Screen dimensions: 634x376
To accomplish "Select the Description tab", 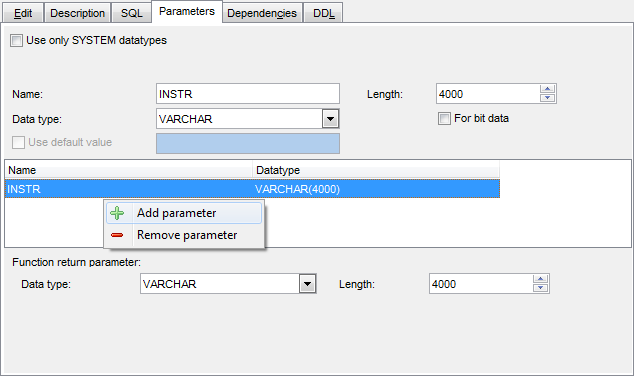I will [77, 13].
